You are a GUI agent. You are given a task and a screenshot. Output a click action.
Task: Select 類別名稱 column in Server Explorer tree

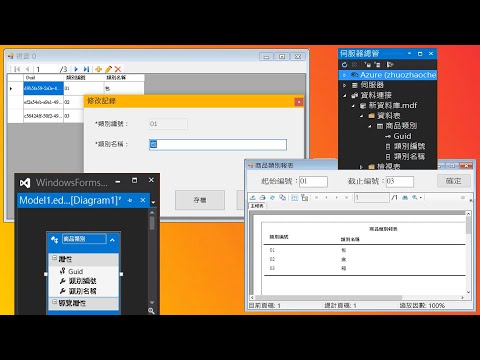pyautogui.click(x=409, y=156)
